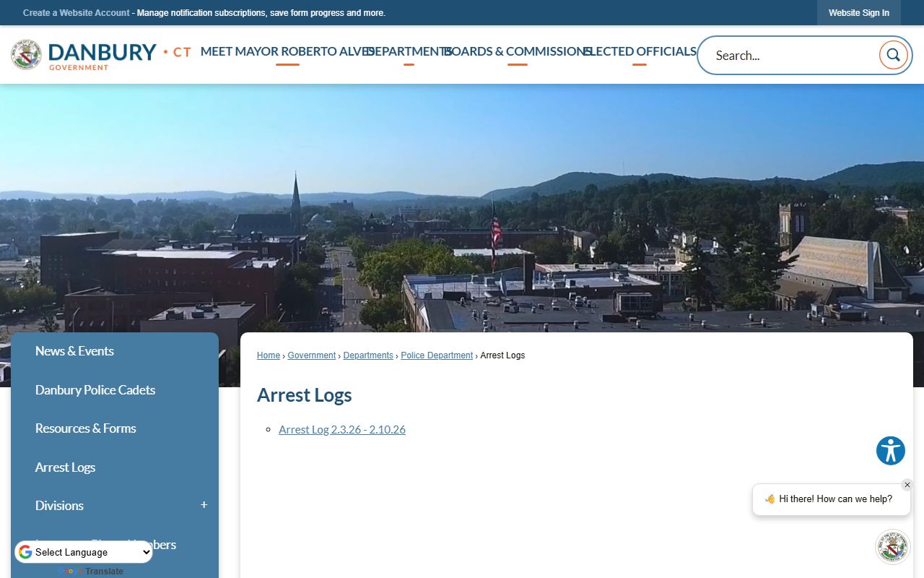
Task: Open the accessibility options icon
Action: pos(891,451)
